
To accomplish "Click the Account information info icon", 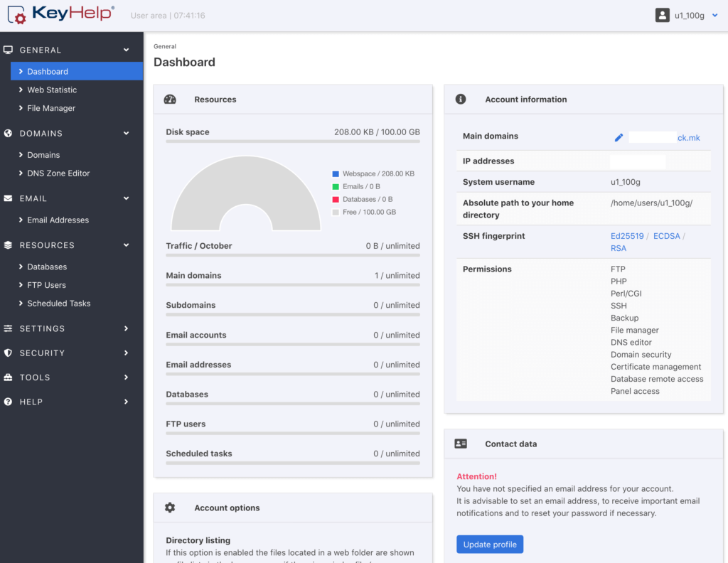I will [461, 99].
